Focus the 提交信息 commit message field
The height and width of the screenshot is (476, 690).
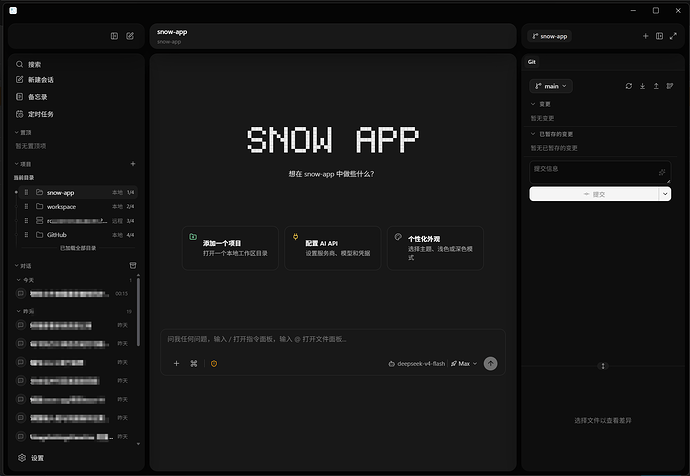click(x=600, y=172)
